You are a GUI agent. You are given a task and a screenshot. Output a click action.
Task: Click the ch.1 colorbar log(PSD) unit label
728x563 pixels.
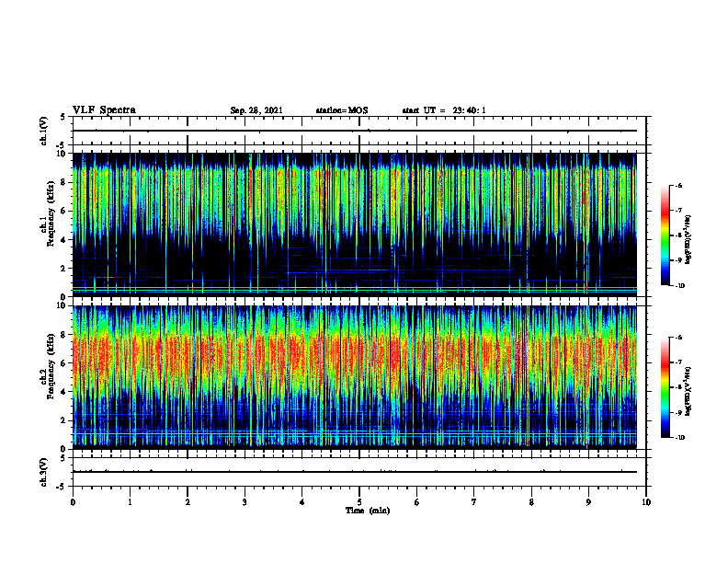[688, 239]
